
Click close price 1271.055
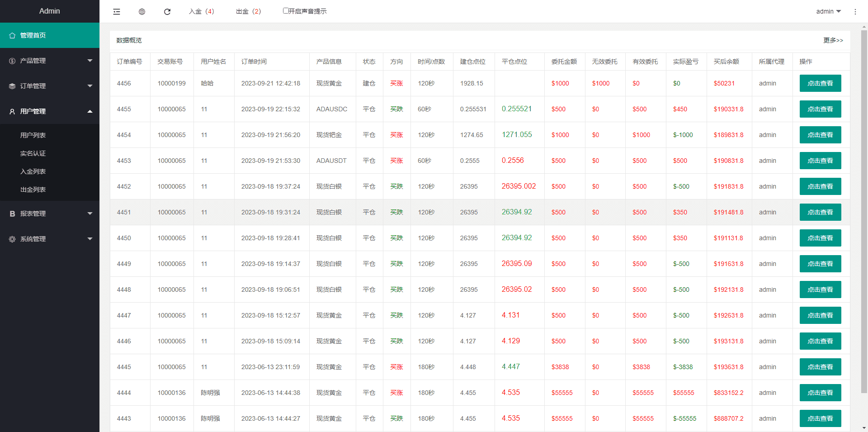click(517, 135)
